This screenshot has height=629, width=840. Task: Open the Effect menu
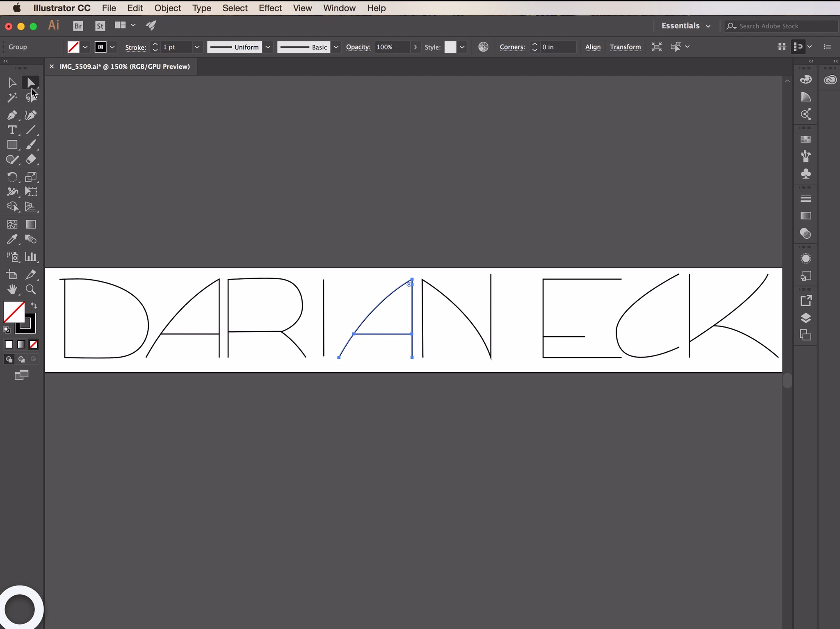270,8
